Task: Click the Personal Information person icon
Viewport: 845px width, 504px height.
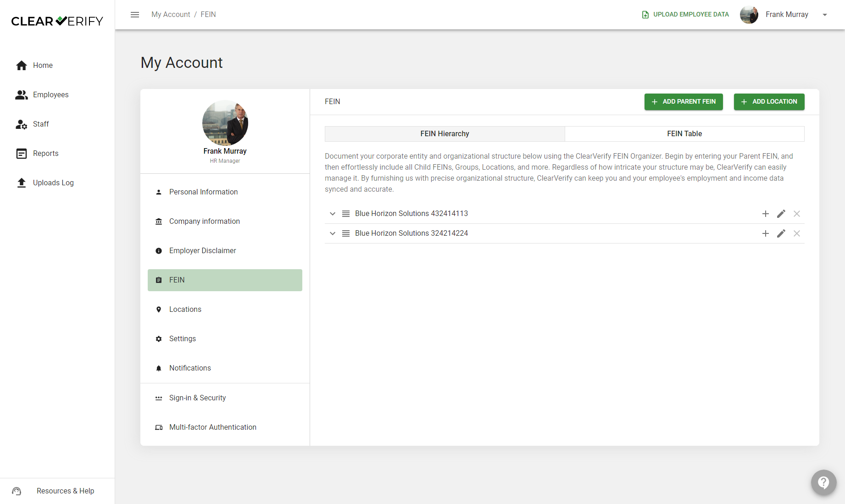Action: (159, 192)
